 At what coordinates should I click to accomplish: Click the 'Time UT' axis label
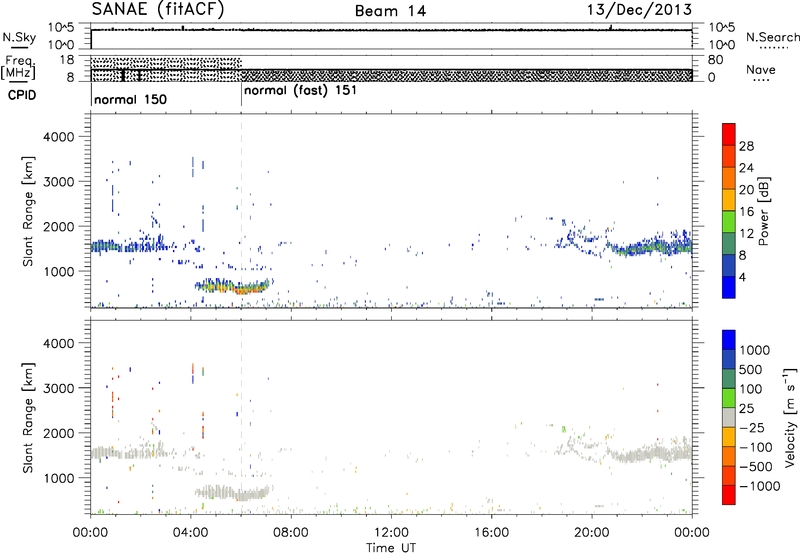click(x=391, y=547)
